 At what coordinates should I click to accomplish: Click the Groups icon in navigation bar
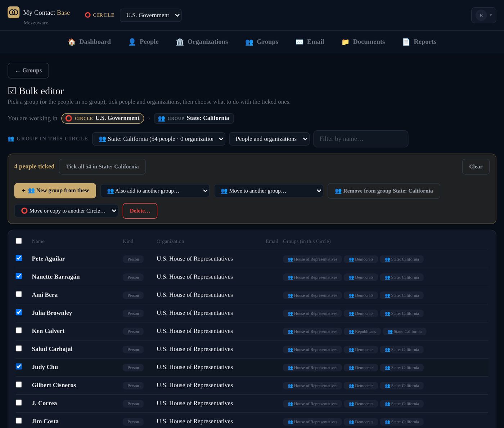[x=249, y=42]
